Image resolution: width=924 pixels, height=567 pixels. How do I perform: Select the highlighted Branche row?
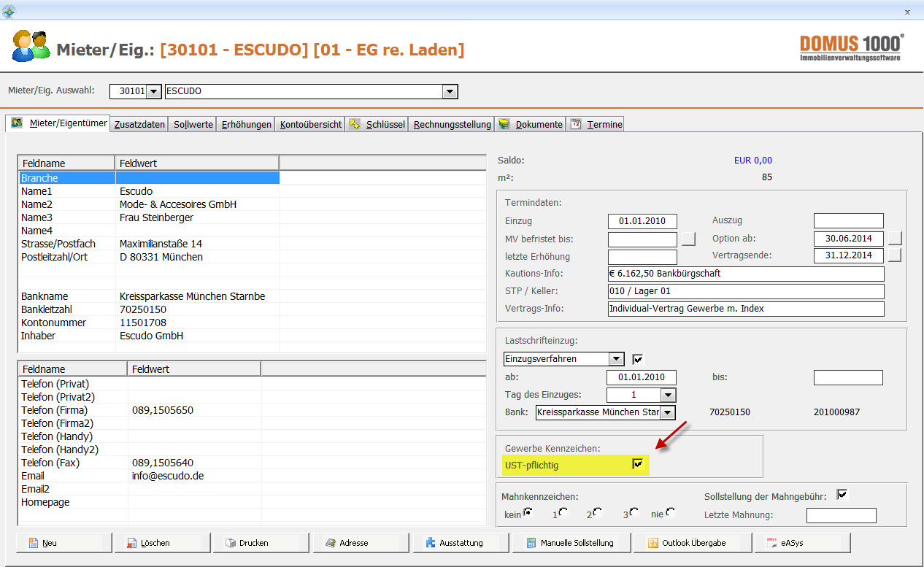point(149,177)
